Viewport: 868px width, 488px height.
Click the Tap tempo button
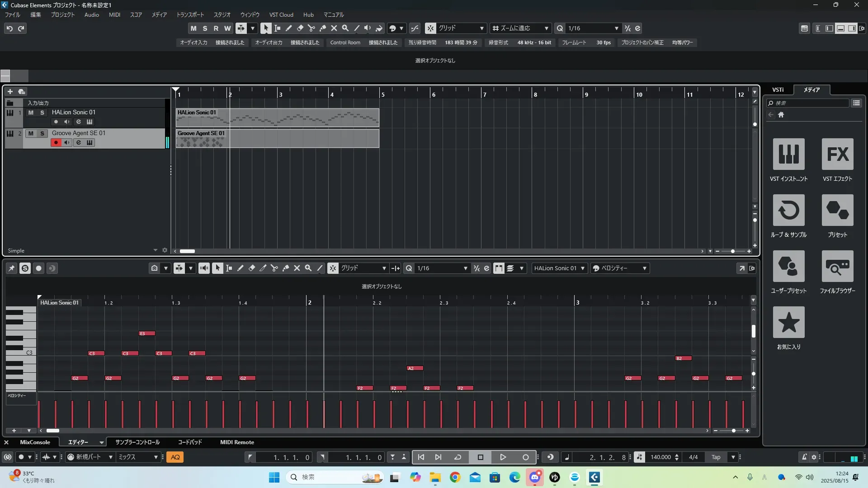[x=716, y=457]
